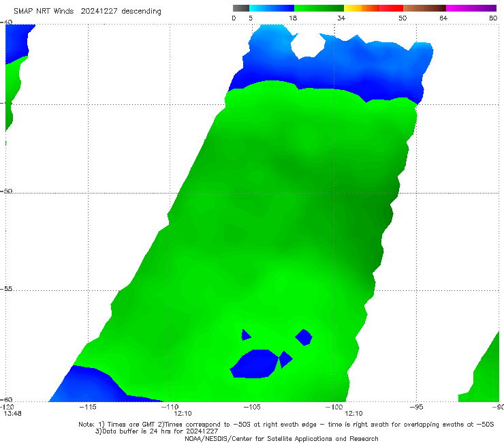Click the colorbar label '64'
This screenshot has height=443, width=504.
pos(443,18)
